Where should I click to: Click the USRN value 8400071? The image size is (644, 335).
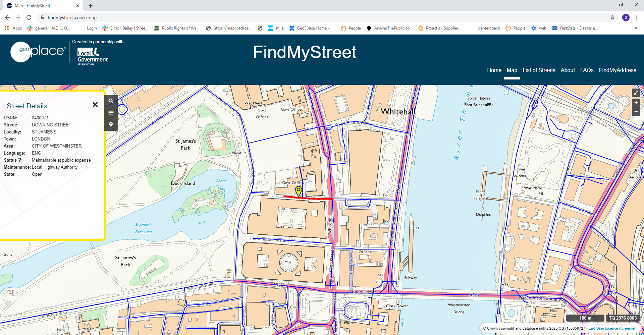[40, 118]
